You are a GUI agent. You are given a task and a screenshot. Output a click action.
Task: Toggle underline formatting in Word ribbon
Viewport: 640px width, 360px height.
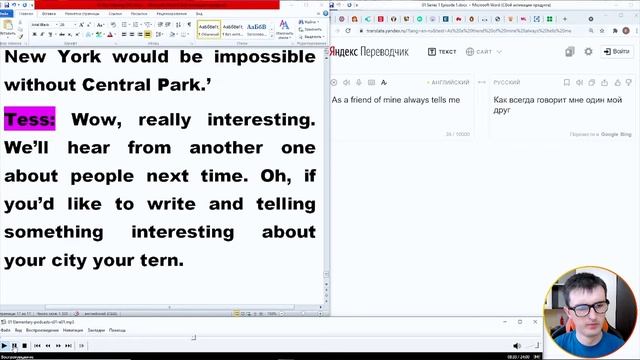click(x=50, y=35)
